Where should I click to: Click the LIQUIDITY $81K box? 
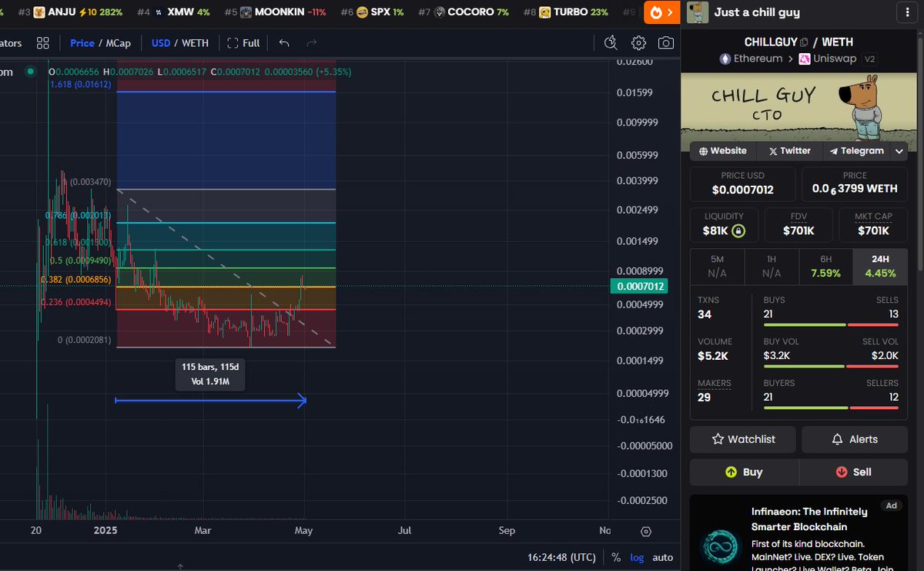pyautogui.click(x=724, y=225)
